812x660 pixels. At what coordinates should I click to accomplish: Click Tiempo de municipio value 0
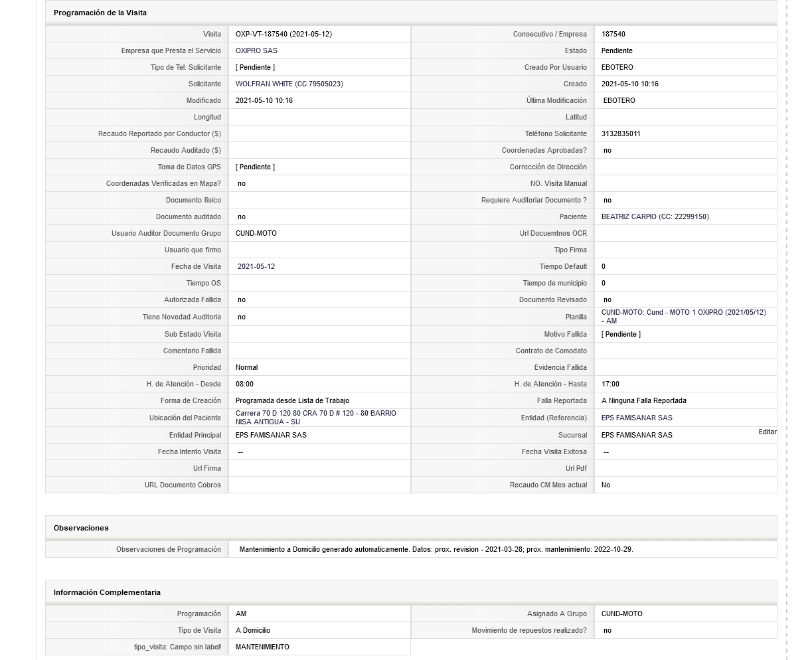(x=604, y=283)
